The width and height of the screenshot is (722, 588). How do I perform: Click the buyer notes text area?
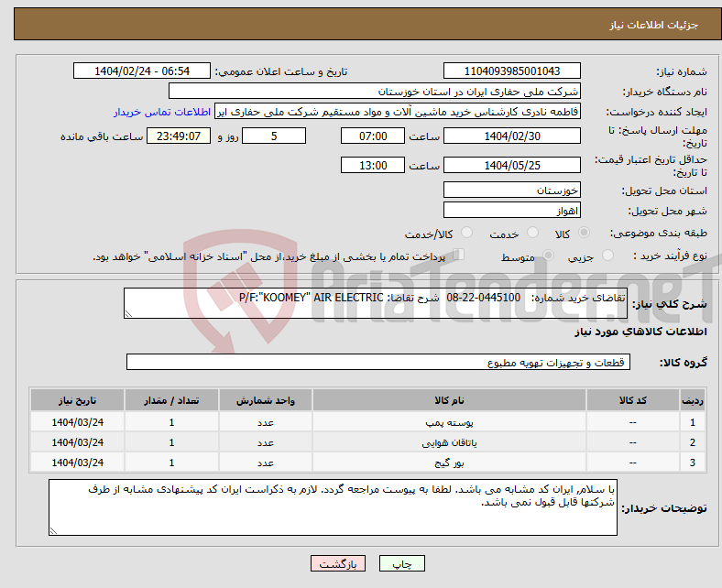point(333,507)
